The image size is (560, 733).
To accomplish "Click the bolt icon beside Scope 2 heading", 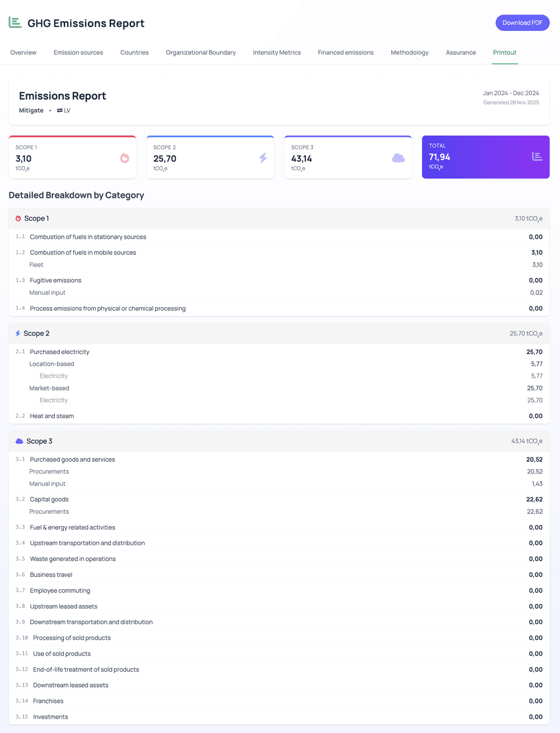I will click(18, 333).
